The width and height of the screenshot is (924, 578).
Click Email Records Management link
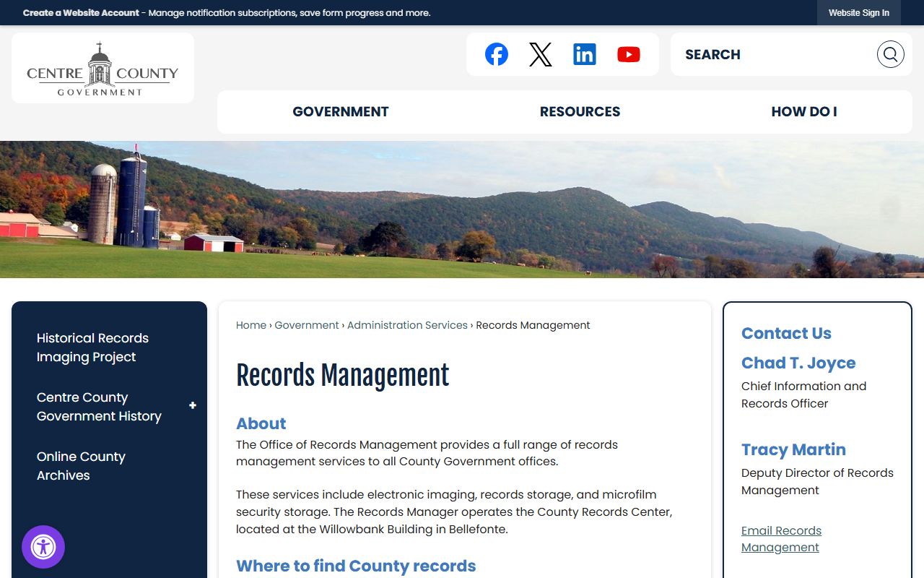(x=781, y=539)
